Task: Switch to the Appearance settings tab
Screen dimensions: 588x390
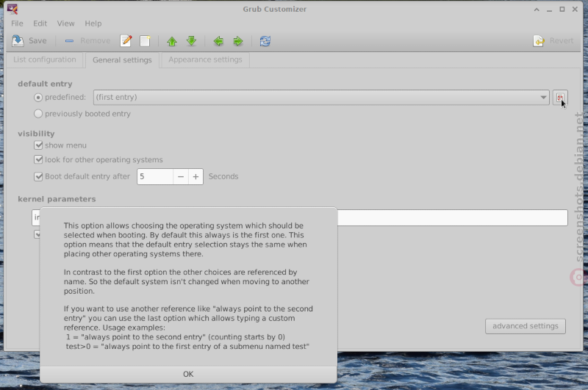Action: 205,60
